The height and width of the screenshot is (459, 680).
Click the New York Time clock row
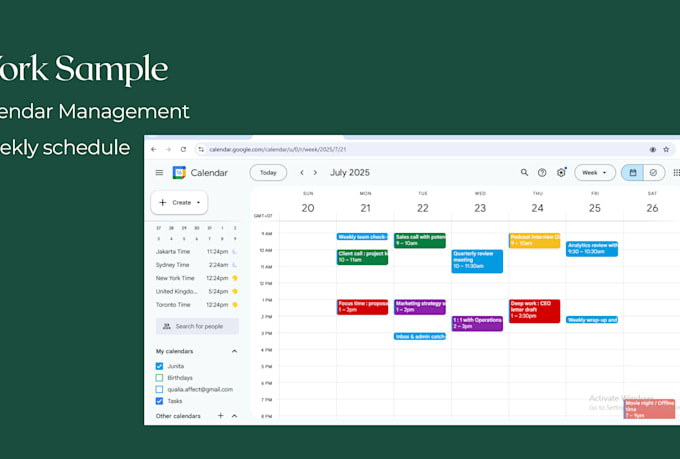pos(197,278)
